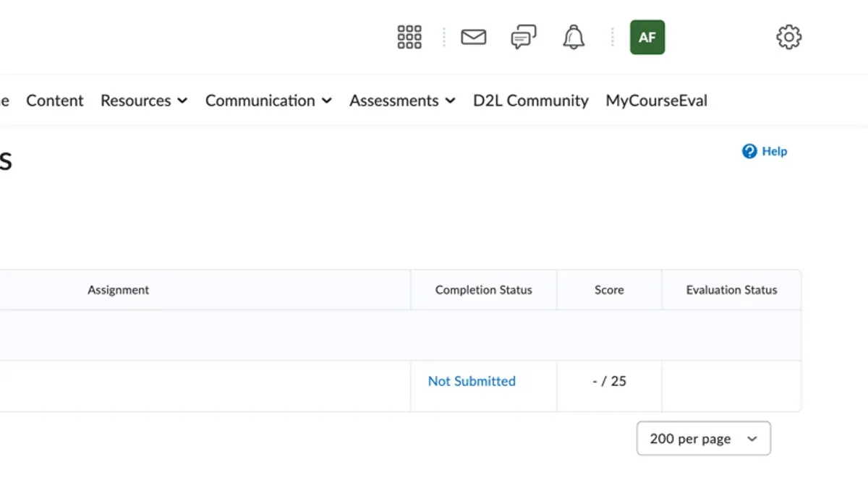The height and width of the screenshot is (488, 868).
Task: Open the D2L Community link
Action: tap(531, 100)
